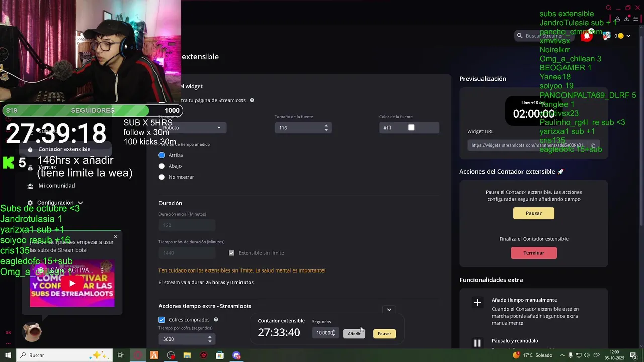Click the frog mascot chat avatar
Image resolution: width=644 pixels, height=362 pixels.
coord(32,331)
